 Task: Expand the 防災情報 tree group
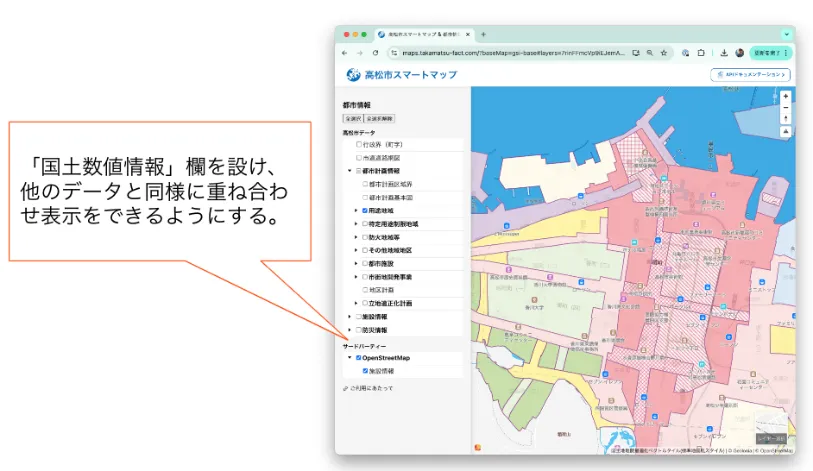[349, 329]
